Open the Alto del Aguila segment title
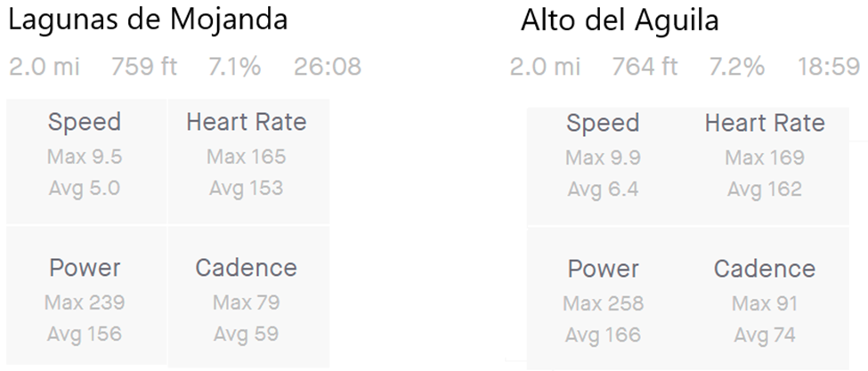868x371 pixels. (620, 20)
